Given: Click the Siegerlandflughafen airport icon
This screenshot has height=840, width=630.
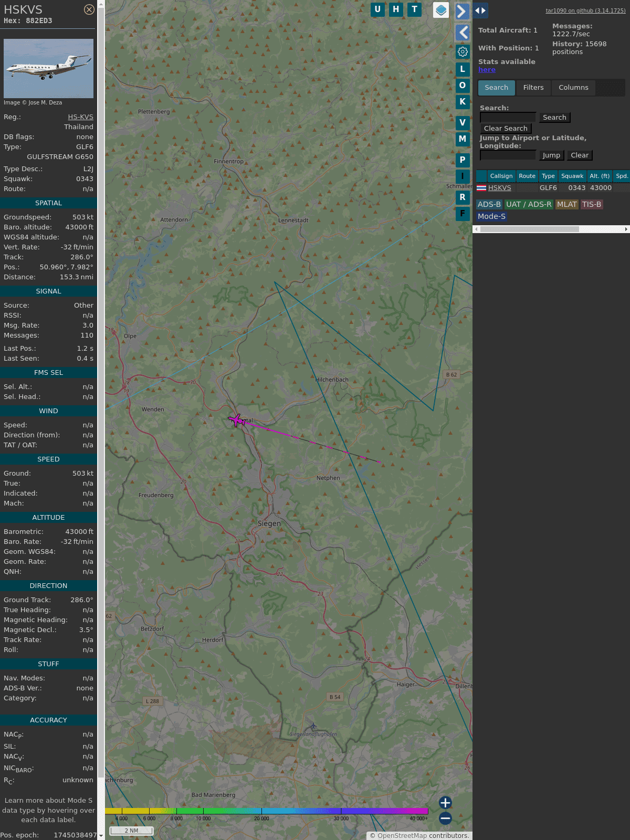Looking at the screenshot, I should [313, 727].
